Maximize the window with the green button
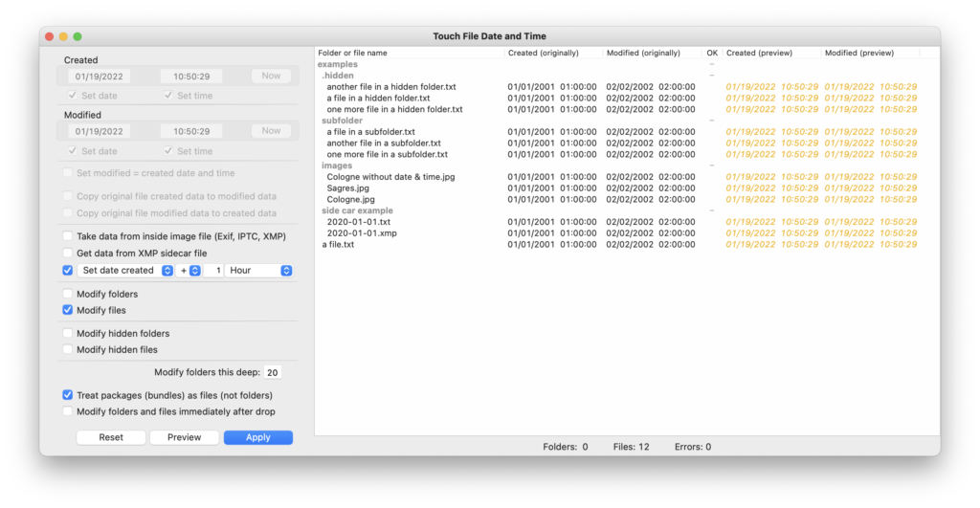 click(78, 36)
